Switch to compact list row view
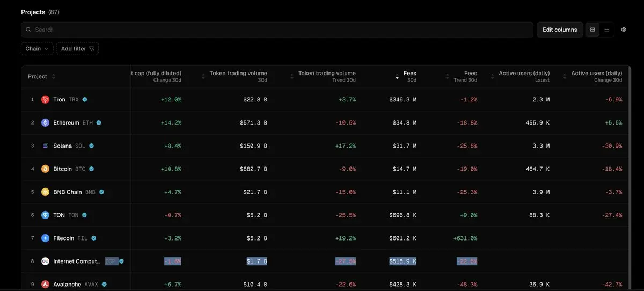 pos(606,30)
